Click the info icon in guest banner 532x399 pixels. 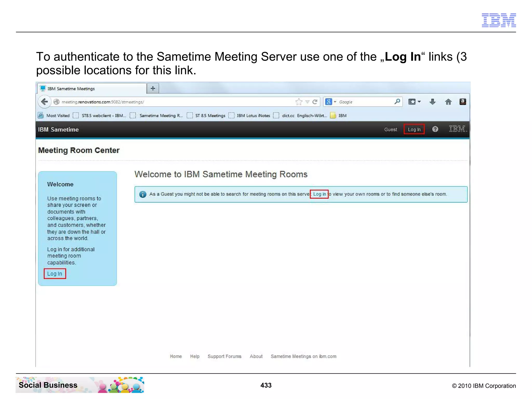143,194
